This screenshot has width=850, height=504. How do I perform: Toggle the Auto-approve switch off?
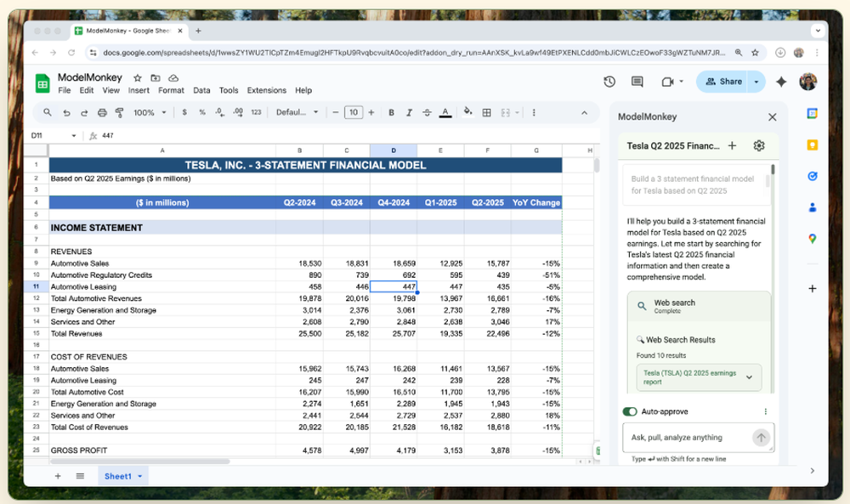[630, 411]
